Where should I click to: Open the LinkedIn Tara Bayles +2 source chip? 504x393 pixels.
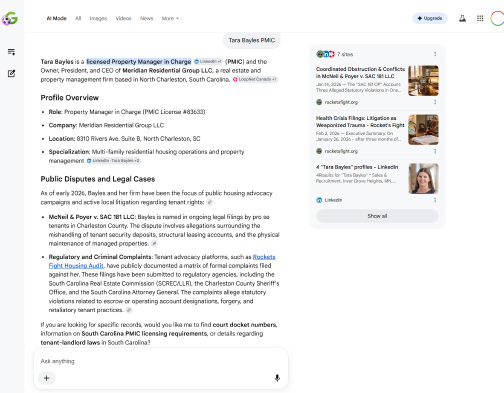tap(113, 161)
